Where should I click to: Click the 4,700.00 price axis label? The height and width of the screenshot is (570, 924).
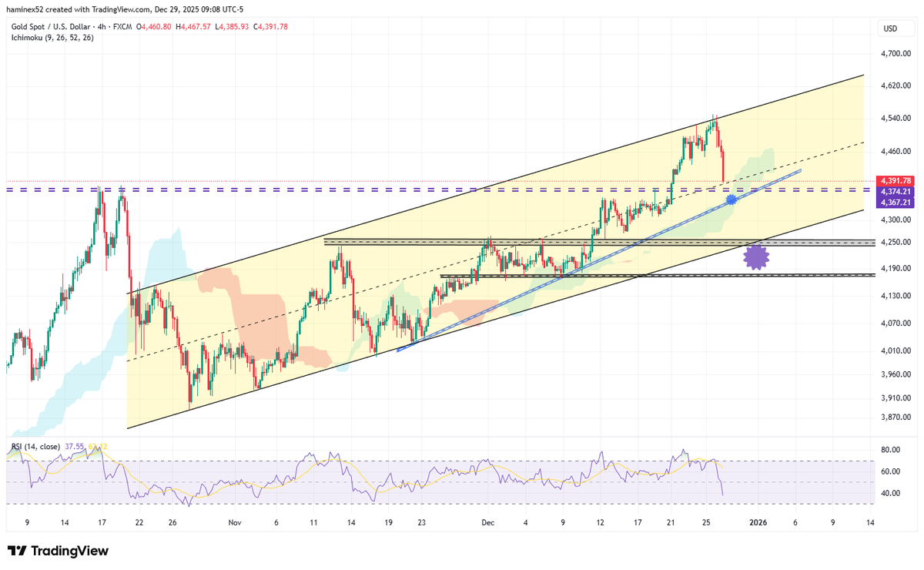pos(898,53)
